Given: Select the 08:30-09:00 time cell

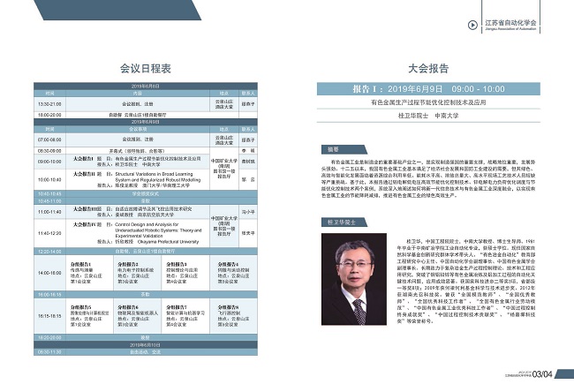Looking at the screenshot, I should pyautogui.click(x=49, y=151).
